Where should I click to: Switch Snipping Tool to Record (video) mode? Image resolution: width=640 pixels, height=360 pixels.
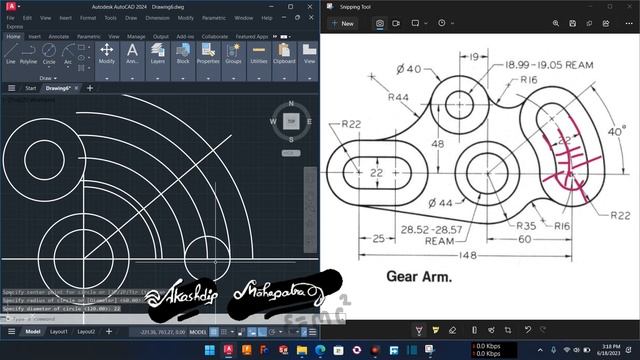coord(396,23)
